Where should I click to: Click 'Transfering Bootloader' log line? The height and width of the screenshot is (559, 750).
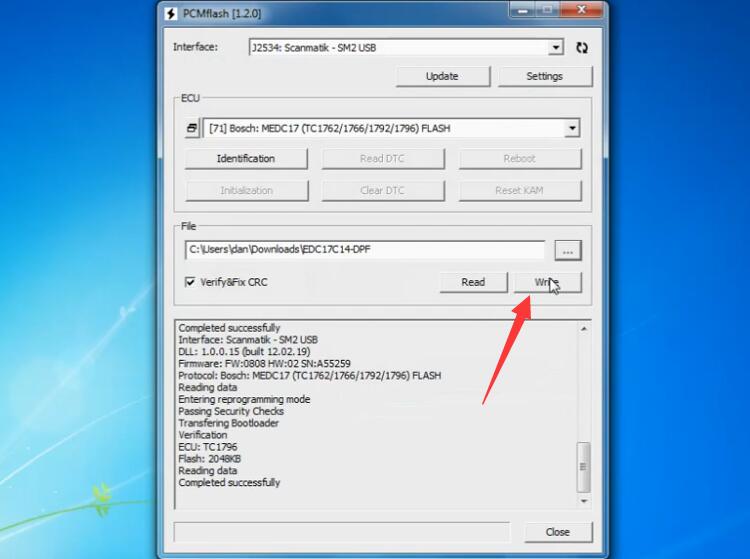coord(228,423)
